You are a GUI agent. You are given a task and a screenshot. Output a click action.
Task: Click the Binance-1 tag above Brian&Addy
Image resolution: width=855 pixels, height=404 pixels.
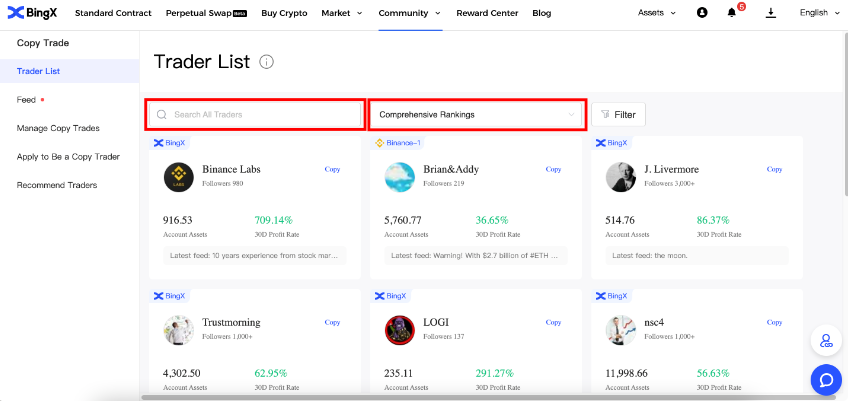click(x=398, y=143)
